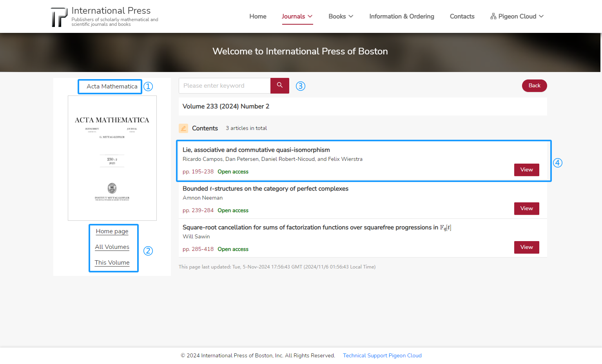Focus the keyword search input field
The image size is (602, 364).
(x=225, y=86)
